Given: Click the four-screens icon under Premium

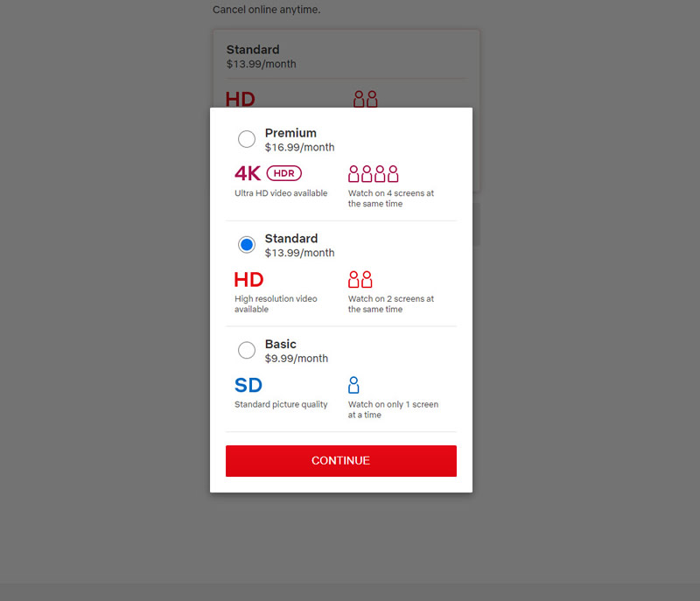Looking at the screenshot, I should (x=374, y=173).
